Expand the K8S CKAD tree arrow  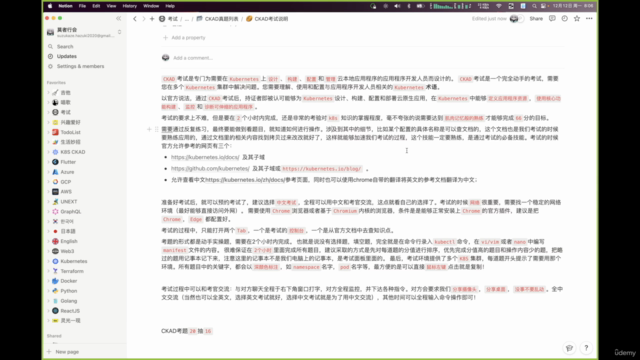pyautogui.click(x=49, y=152)
